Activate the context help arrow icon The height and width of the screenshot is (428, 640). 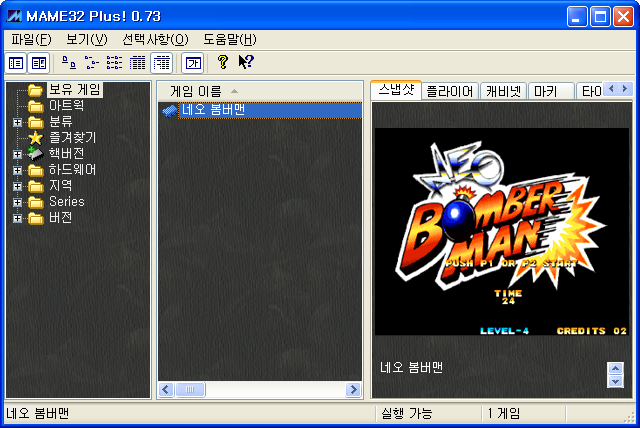246,62
